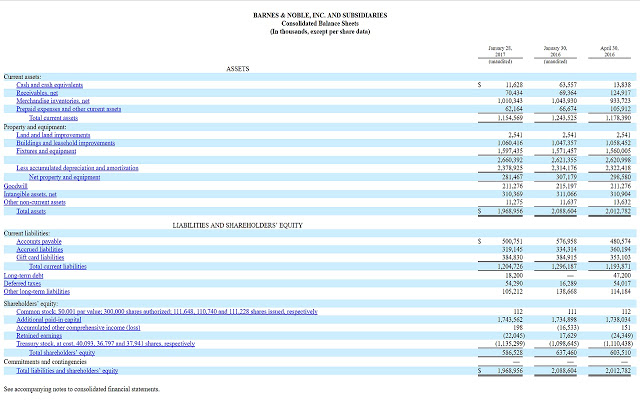Select net property value 307,179
The height and width of the screenshot is (400, 640).
pos(567,177)
